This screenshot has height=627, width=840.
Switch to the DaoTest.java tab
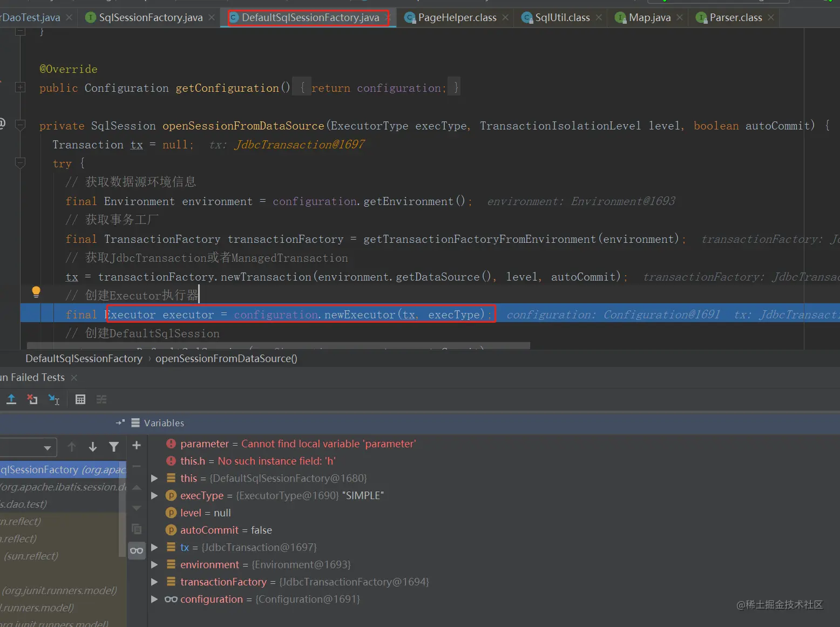point(30,18)
